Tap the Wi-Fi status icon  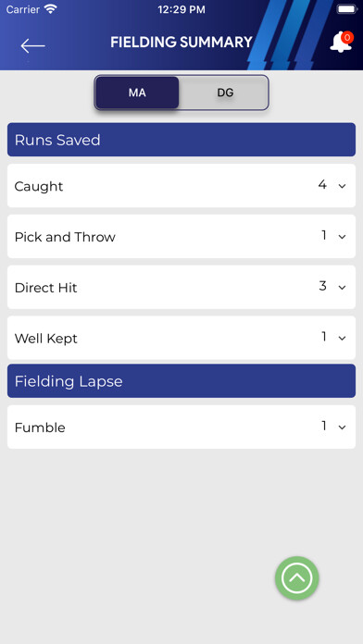click(51, 9)
